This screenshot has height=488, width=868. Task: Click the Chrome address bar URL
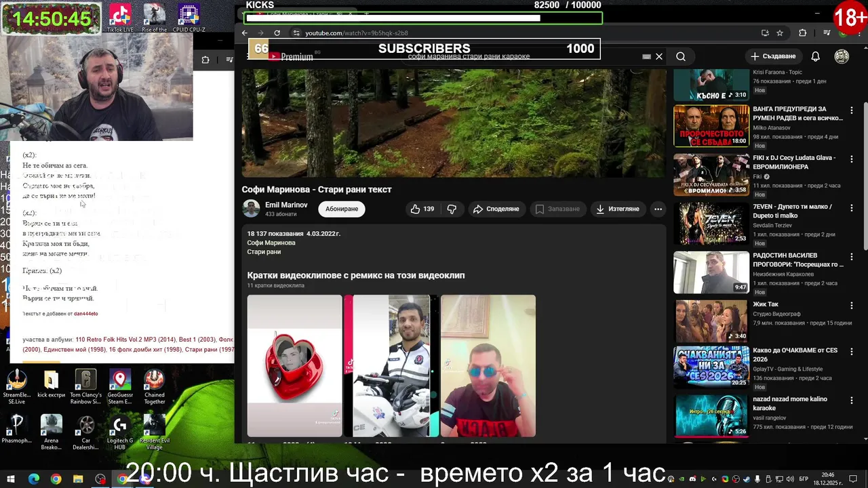[x=356, y=33]
